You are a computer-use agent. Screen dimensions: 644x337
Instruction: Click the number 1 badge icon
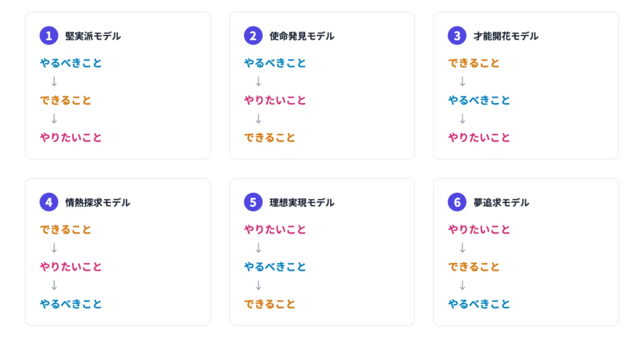pos(49,36)
